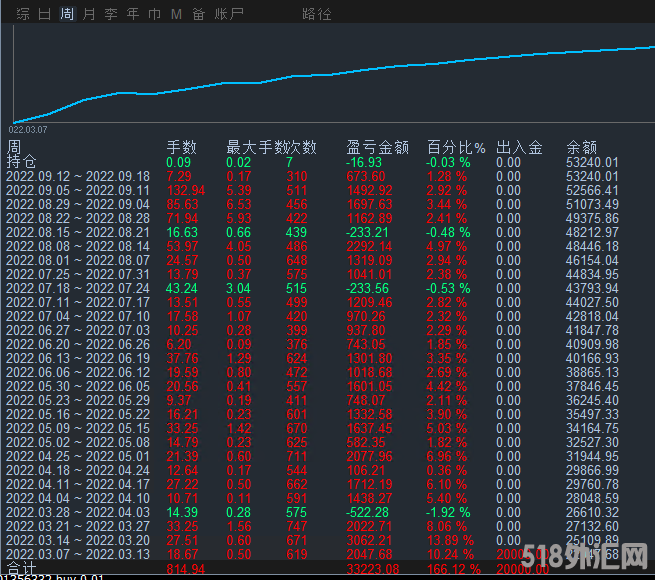
Task: Click the 余额 column header
Action: click(581, 147)
